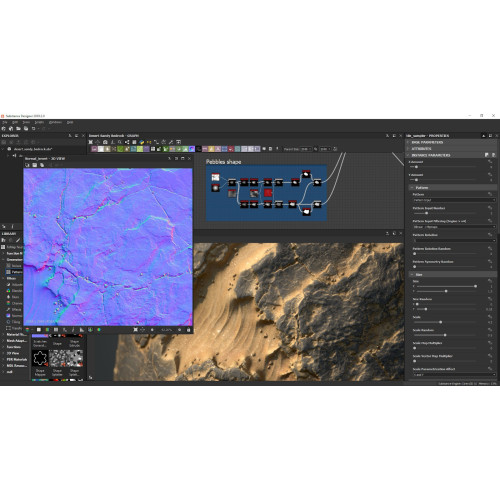Click the preset save icon in Instance Parameters header
Image resolution: width=500 pixels, height=500 pixels.
[x=487, y=155]
